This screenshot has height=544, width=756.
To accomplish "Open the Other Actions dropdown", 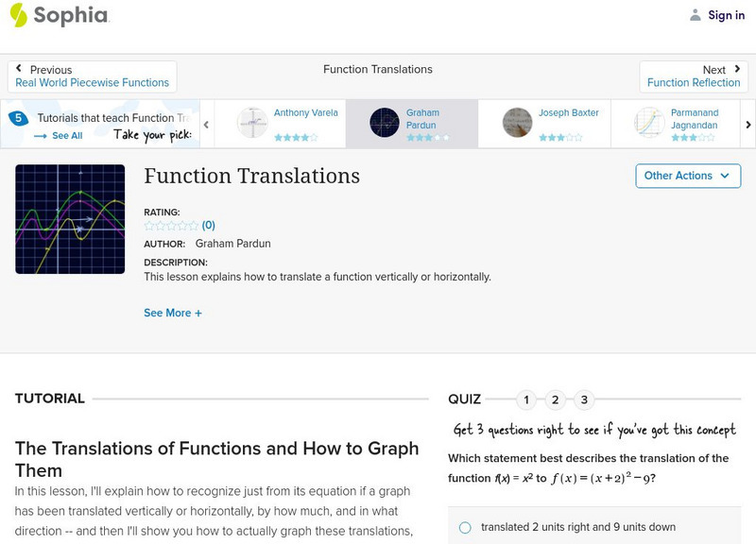I will click(687, 176).
